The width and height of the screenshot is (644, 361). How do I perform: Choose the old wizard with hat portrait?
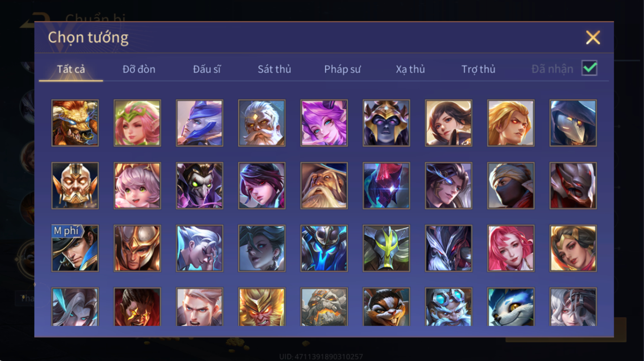tap(324, 186)
